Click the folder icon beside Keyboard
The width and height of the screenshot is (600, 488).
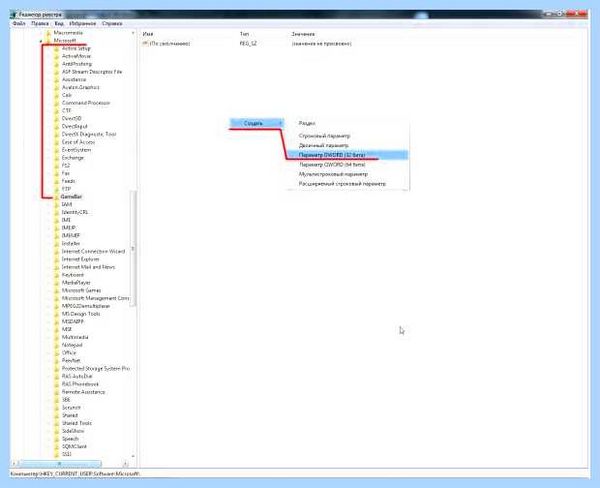pyautogui.click(x=57, y=275)
